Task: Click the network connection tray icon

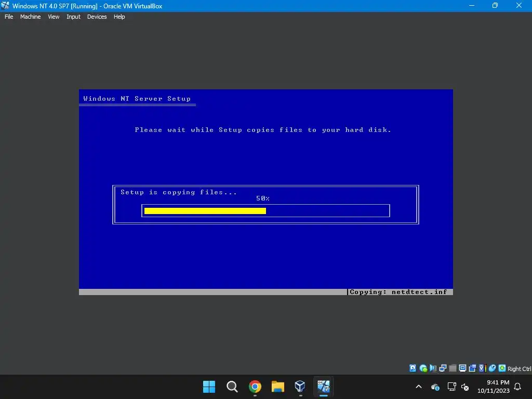Action: (451, 387)
